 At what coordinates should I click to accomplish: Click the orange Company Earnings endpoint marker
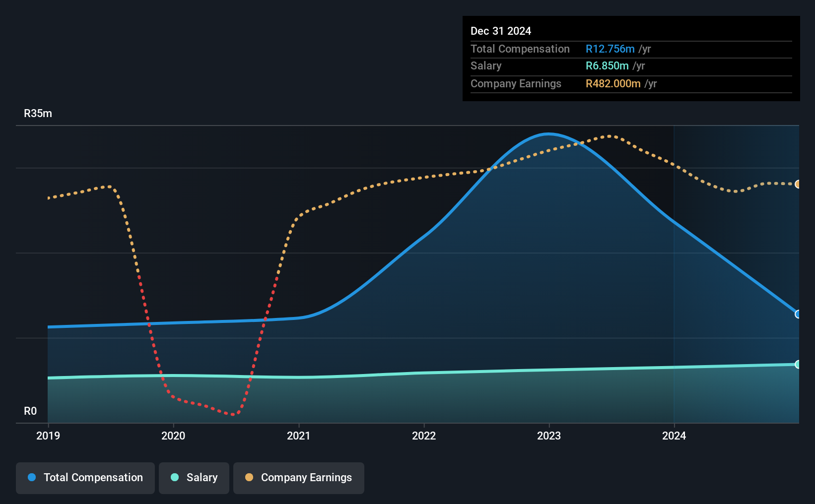(x=798, y=184)
